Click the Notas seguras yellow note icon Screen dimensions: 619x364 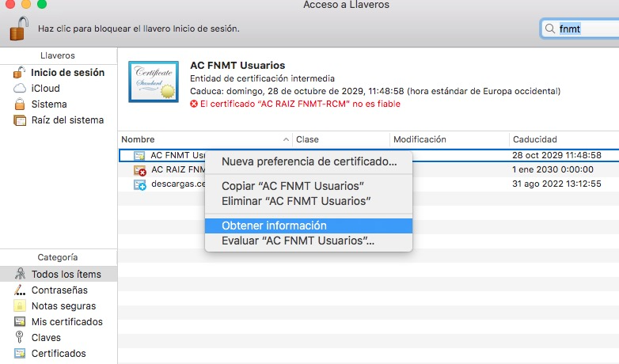point(19,305)
